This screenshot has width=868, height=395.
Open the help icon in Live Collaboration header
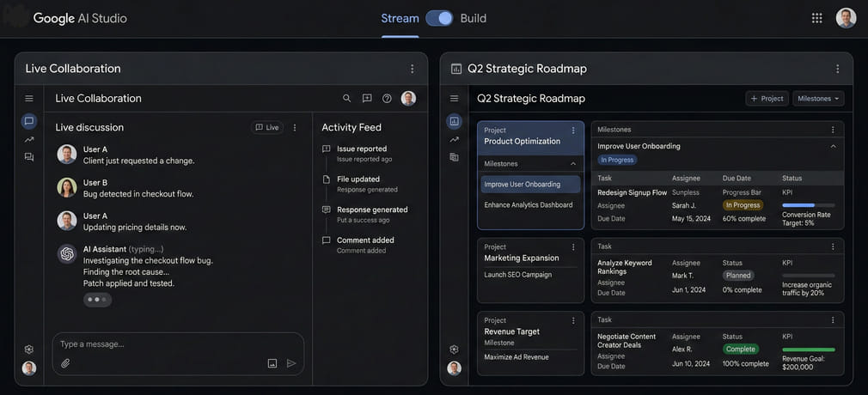coord(387,99)
